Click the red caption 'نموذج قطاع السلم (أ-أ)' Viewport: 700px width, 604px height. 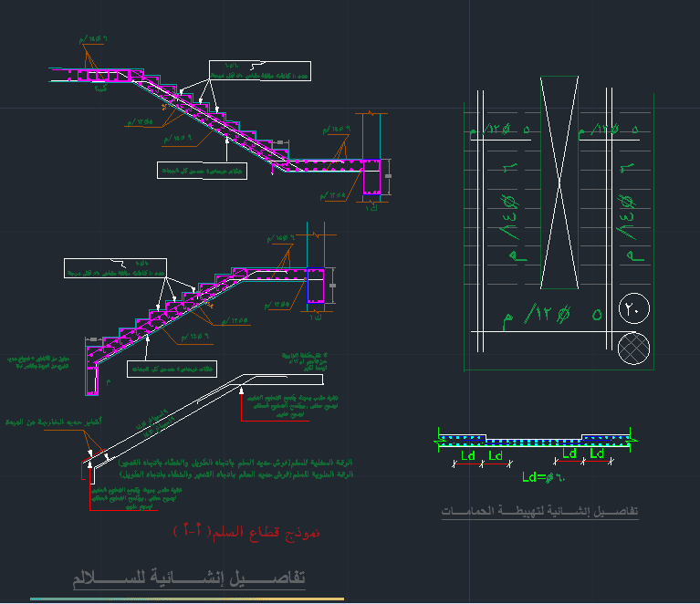pyautogui.click(x=246, y=531)
